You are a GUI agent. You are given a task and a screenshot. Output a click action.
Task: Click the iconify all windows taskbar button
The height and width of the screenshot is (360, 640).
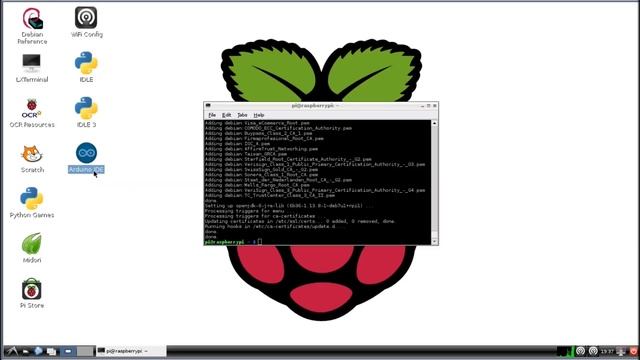pyautogui.click(x=51, y=351)
